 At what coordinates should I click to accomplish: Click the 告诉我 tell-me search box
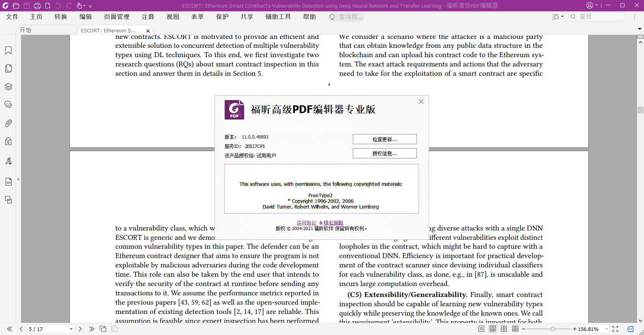coord(346,17)
